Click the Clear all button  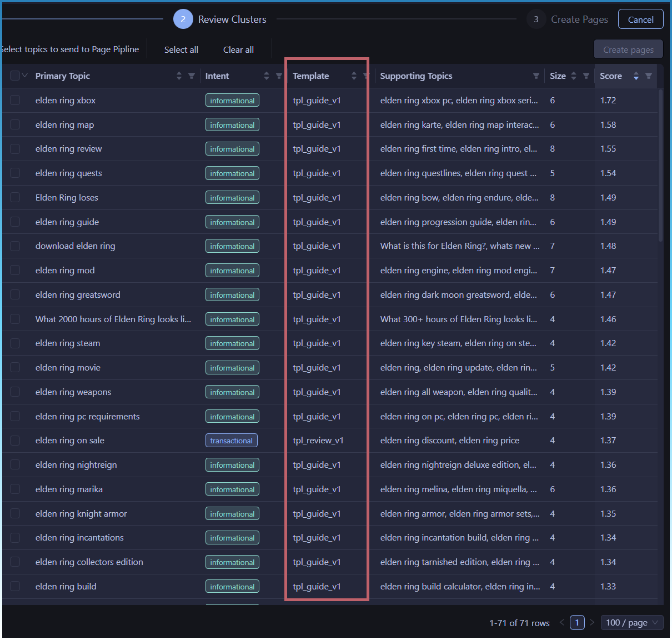point(238,50)
